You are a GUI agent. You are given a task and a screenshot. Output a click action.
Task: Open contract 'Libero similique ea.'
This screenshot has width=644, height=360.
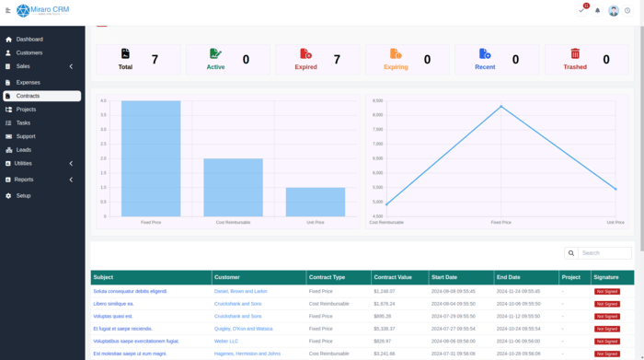113,304
